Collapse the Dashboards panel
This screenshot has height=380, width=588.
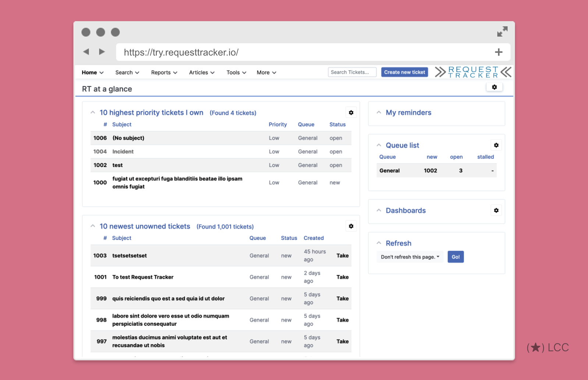[x=379, y=210]
